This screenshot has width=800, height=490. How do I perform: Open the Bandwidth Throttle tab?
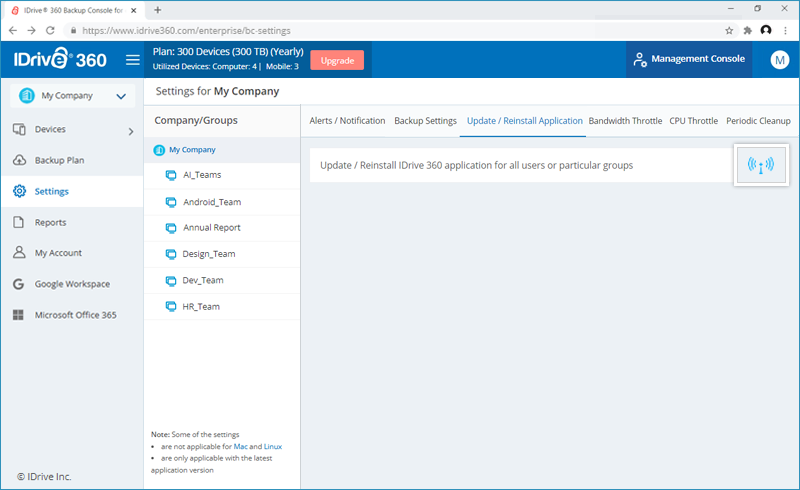(625, 121)
